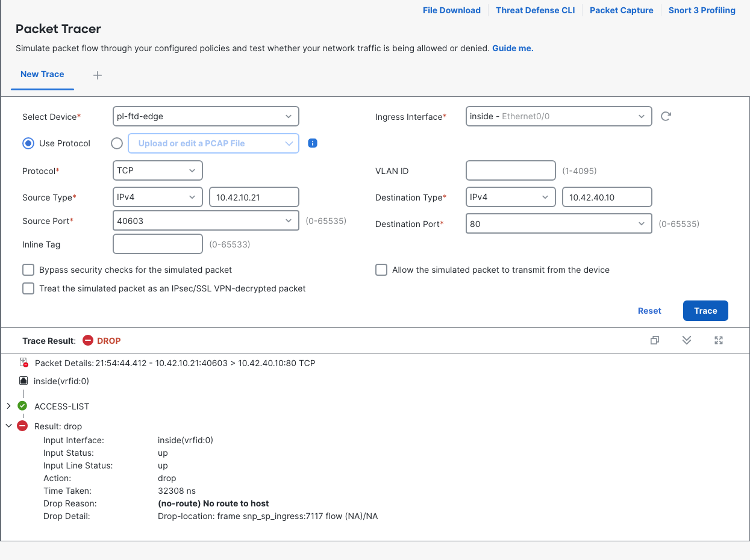Click the green check icon beside ACCESS-LIST

[22, 406]
